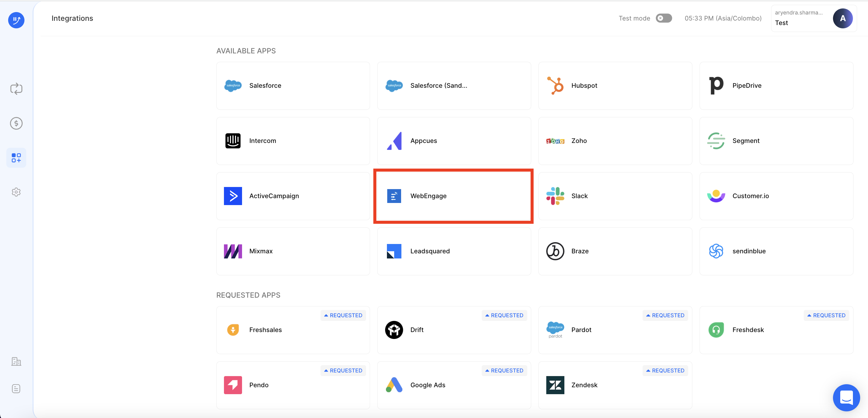Open the document logs sidebar icon
This screenshot has height=418, width=868.
tap(16, 389)
